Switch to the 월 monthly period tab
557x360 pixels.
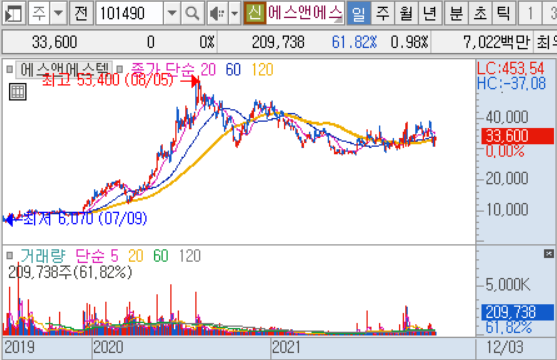(406, 14)
